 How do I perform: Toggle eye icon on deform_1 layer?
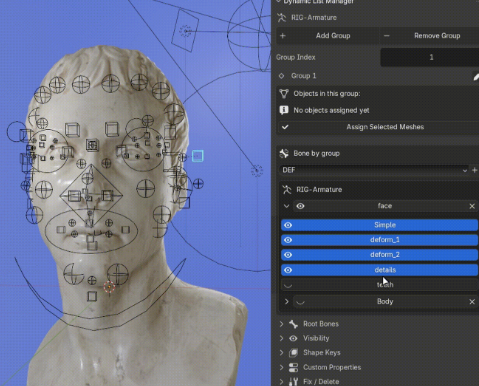click(288, 240)
